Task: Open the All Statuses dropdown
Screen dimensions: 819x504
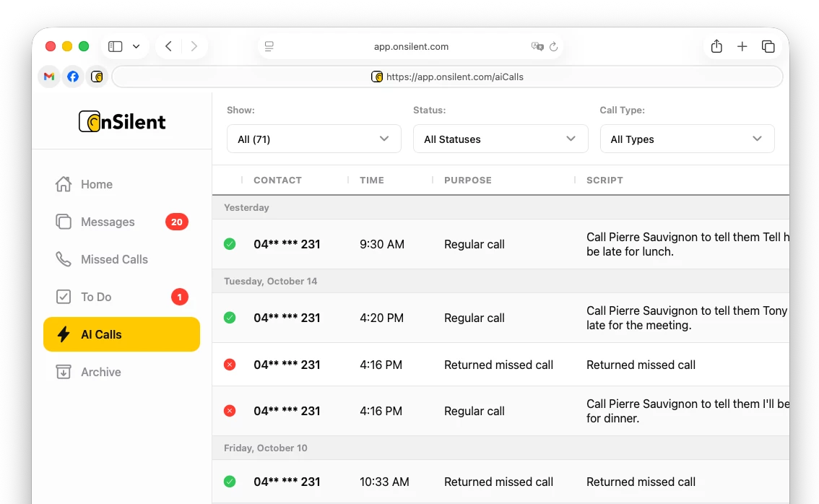Action: (x=500, y=139)
